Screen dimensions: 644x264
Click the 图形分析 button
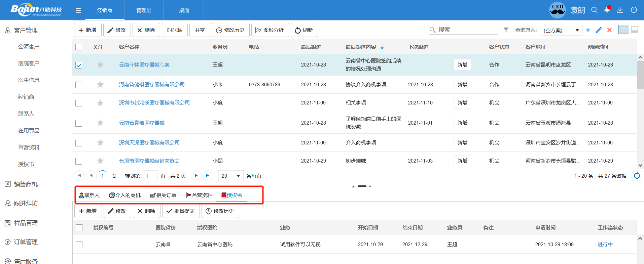[270, 30]
